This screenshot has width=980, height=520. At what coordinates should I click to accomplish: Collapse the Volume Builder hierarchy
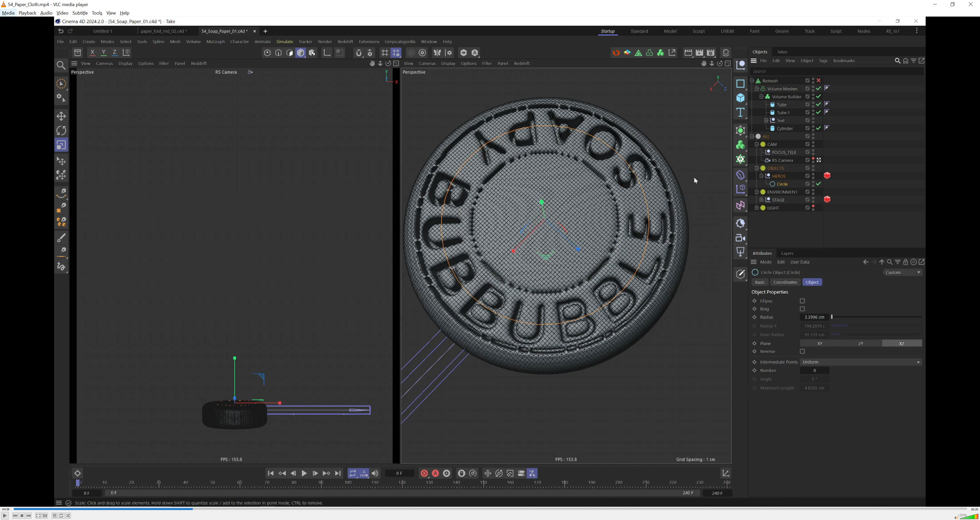tap(761, 97)
